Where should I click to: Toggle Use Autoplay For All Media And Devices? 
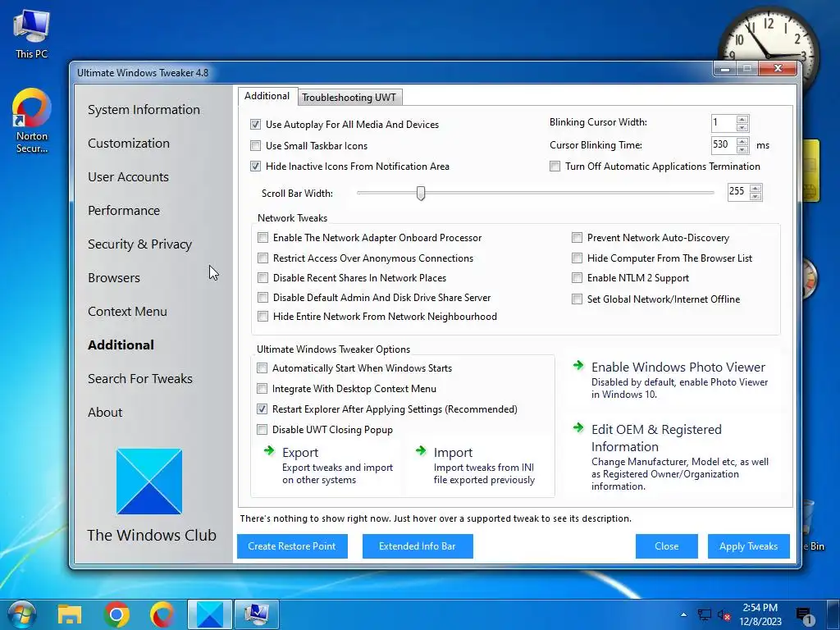click(256, 125)
